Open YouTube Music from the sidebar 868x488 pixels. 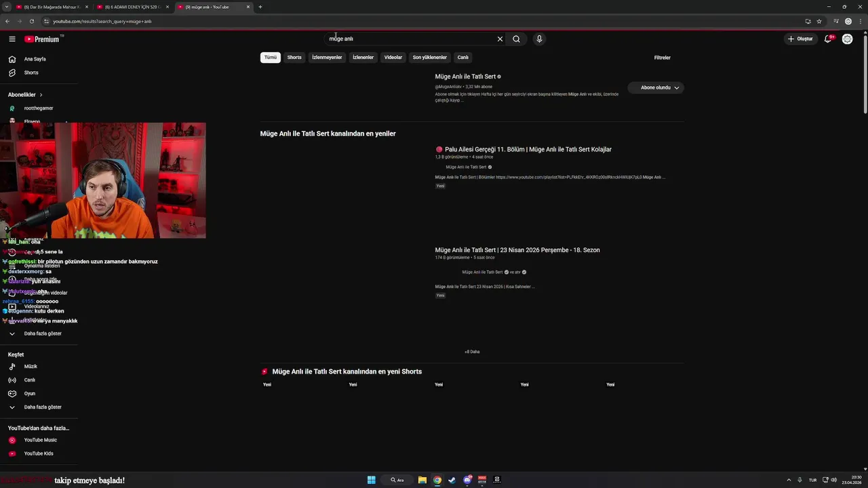41,440
